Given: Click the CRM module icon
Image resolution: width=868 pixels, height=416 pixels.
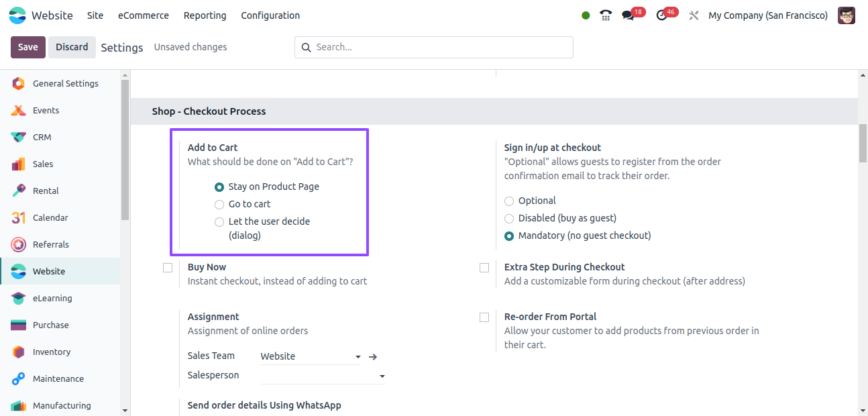Looking at the screenshot, I should [x=19, y=138].
